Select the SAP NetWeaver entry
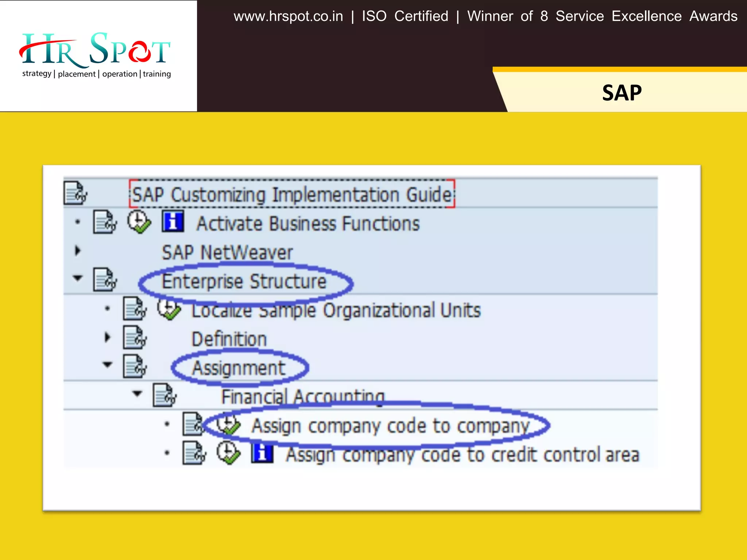 click(x=228, y=252)
